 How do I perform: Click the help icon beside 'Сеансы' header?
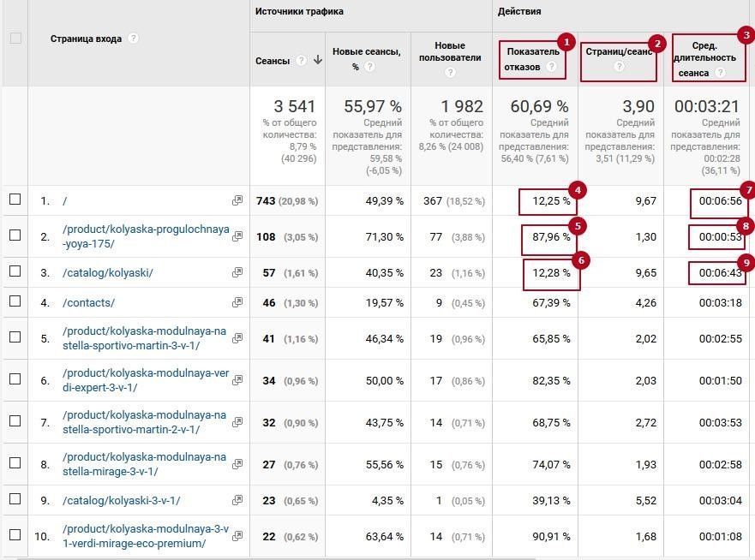[302, 61]
